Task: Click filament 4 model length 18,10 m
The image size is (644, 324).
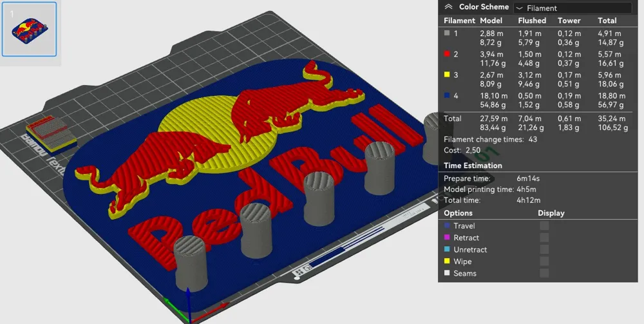Action: tap(494, 96)
